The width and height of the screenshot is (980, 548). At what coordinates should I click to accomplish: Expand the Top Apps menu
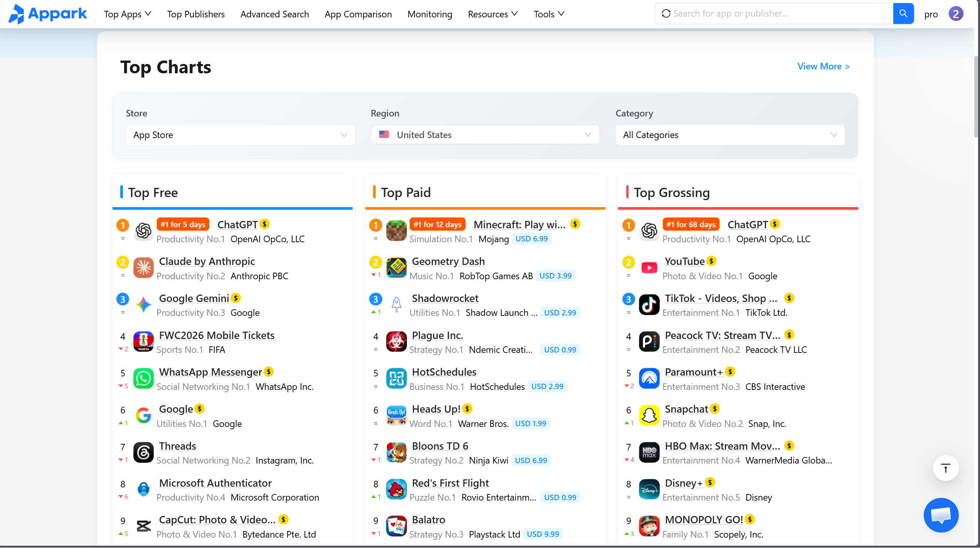pyautogui.click(x=128, y=14)
